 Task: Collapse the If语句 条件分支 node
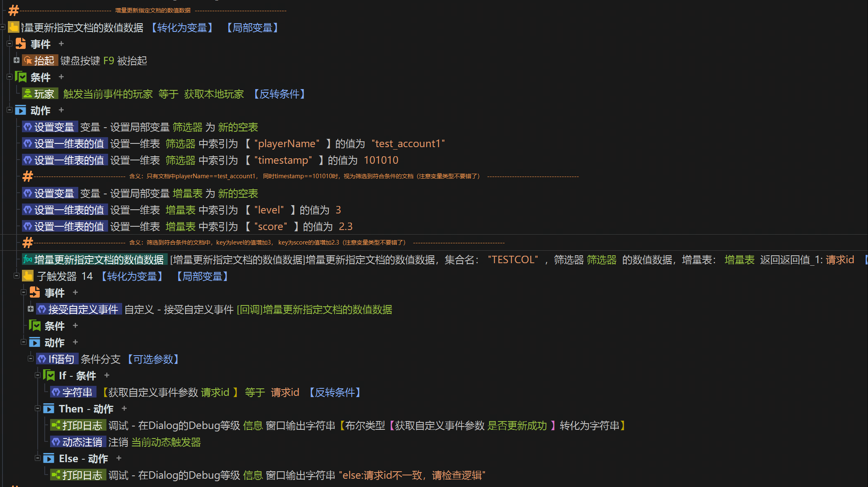tap(31, 359)
